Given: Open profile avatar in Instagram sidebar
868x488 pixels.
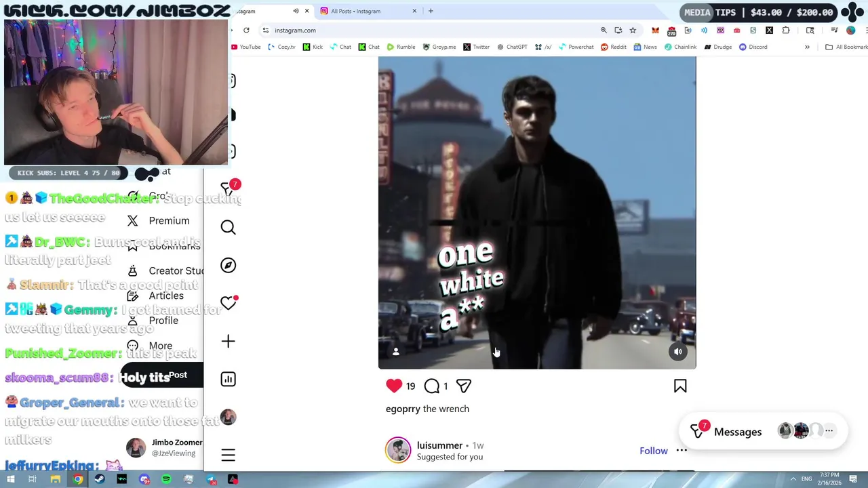Looking at the screenshot, I should [228, 417].
